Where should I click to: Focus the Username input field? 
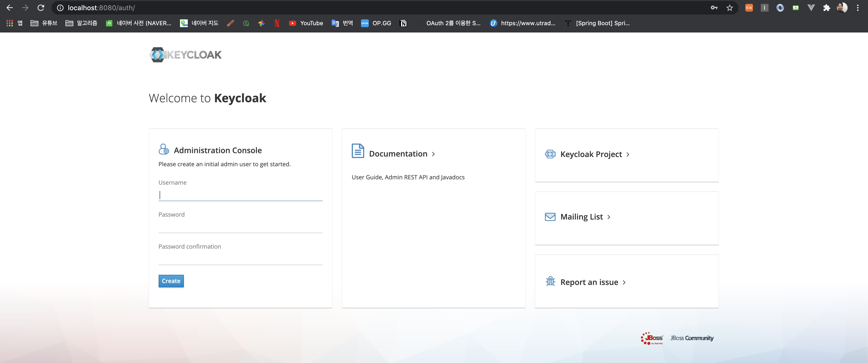[x=240, y=195]
